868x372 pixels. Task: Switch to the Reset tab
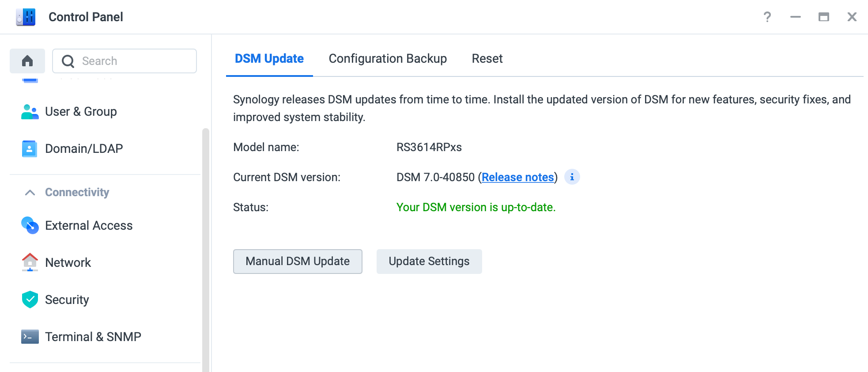pos(487,59)
